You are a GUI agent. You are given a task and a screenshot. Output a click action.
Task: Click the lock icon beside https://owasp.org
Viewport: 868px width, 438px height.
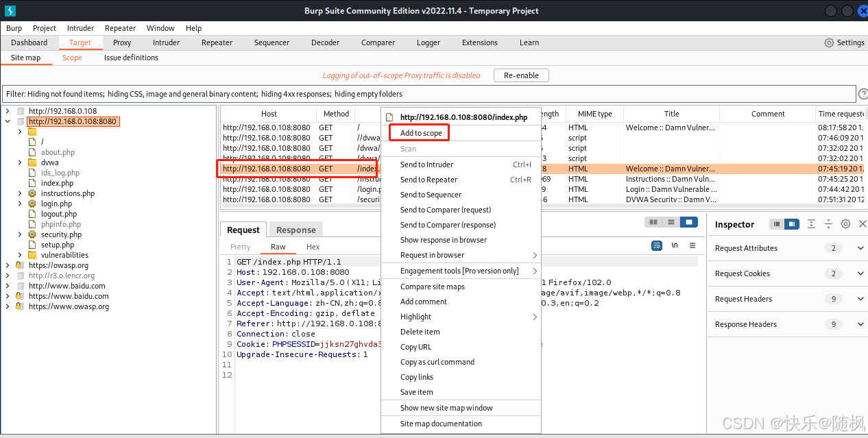20,265
